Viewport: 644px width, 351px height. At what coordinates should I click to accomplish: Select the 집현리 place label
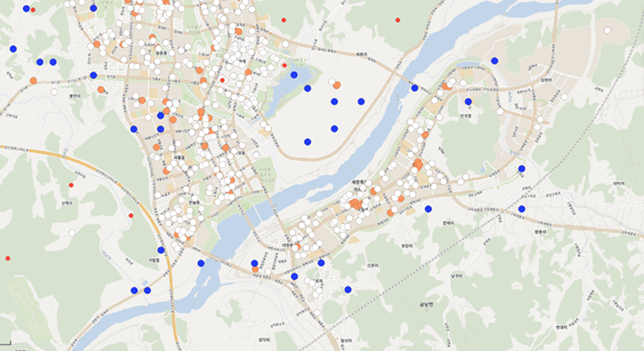coord(546,80)
